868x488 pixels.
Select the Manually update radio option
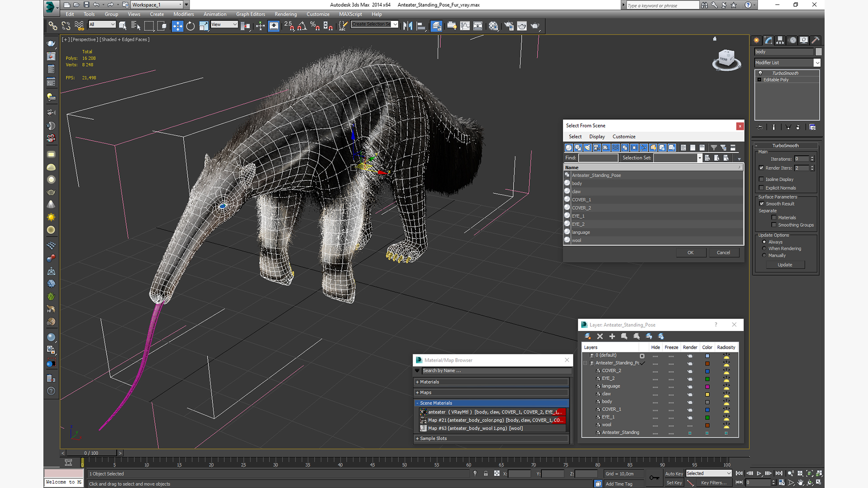click(764, 255)
